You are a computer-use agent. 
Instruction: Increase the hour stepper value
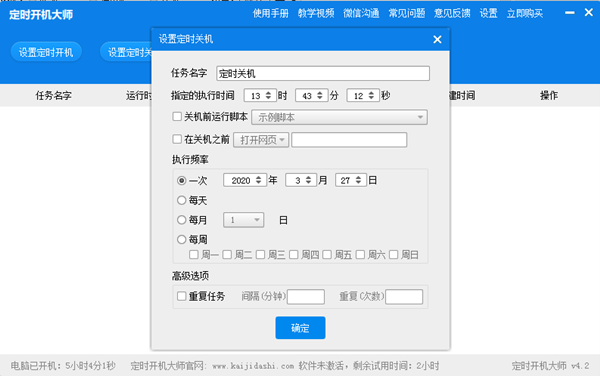269,93
